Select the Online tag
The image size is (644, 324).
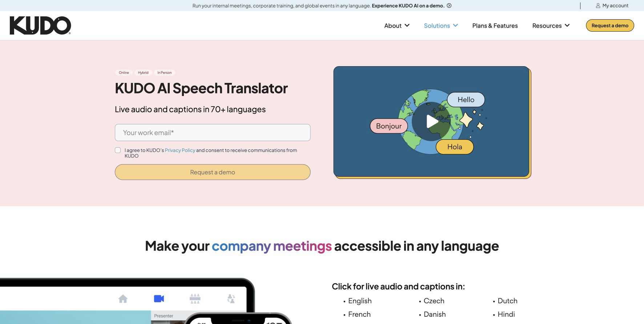124,73
